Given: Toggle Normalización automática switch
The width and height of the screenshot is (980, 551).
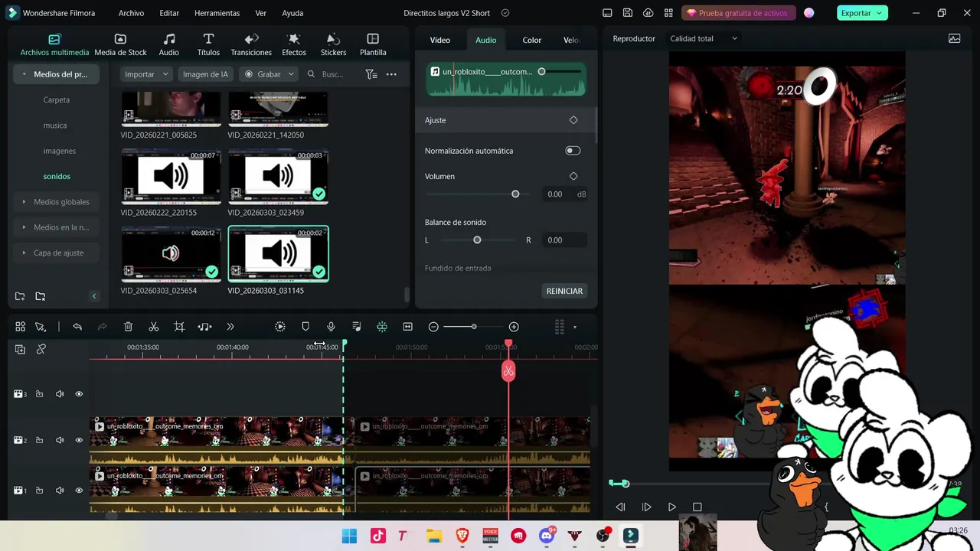Looking at the screenshot, I should (573, 151).
